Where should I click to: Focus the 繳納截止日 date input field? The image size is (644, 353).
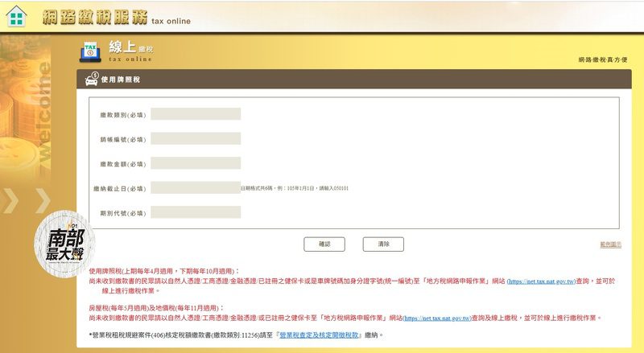195,188
